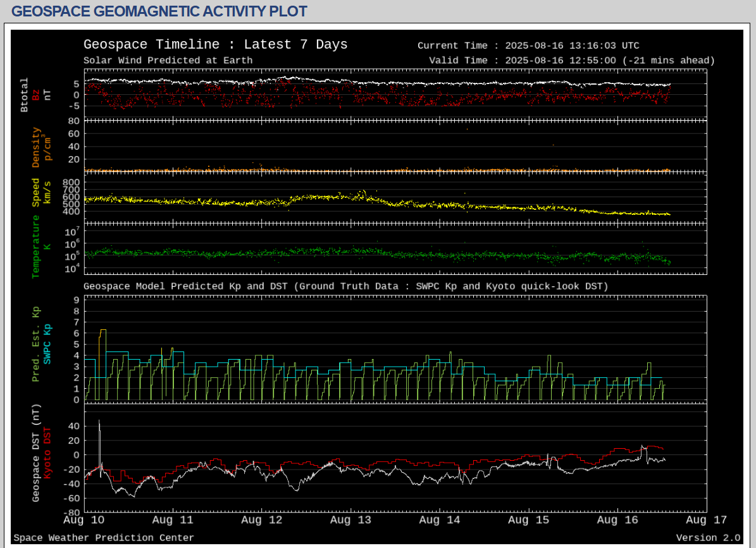Click the Version 2.0 label
The height and width of the screenshot is (548, 756).
708,538
